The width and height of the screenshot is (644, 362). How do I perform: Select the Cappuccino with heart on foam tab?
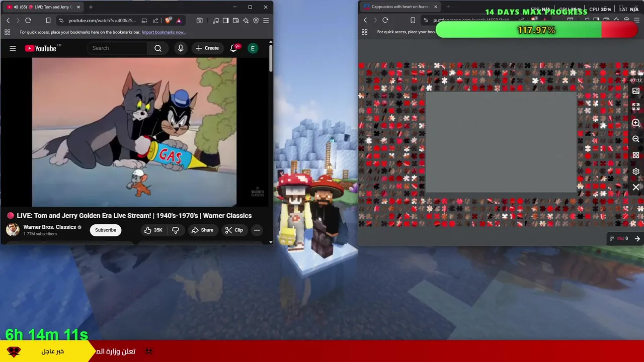pos(399,7)
